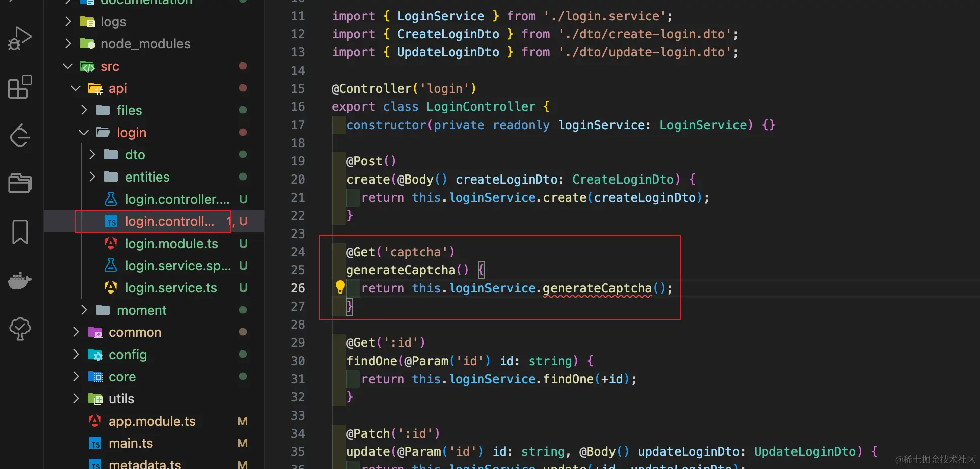The height and width of the screenshot is (469, 980).
Task: Open the tree-shaped activity bar icon
Action: tap(20, 329)
